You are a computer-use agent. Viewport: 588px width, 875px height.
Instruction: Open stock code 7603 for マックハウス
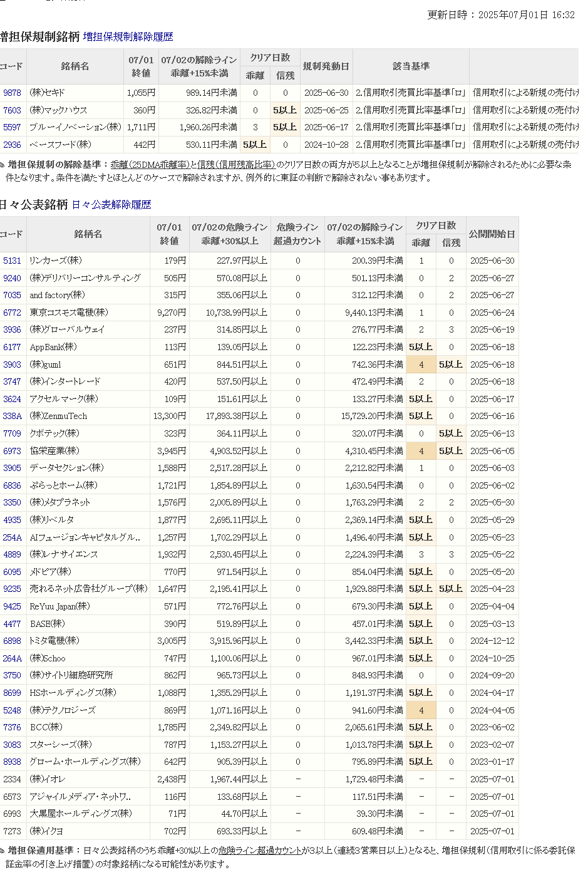[12, 110]
